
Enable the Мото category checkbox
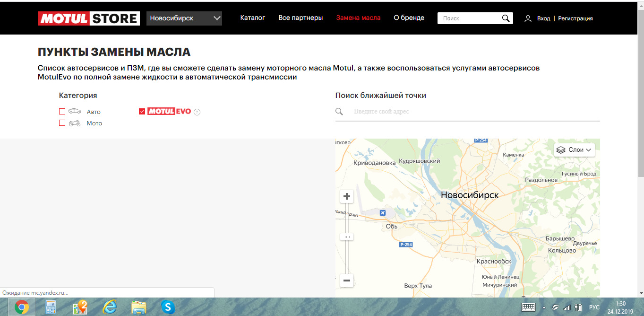pyautogui.click(x=62, y=123)
